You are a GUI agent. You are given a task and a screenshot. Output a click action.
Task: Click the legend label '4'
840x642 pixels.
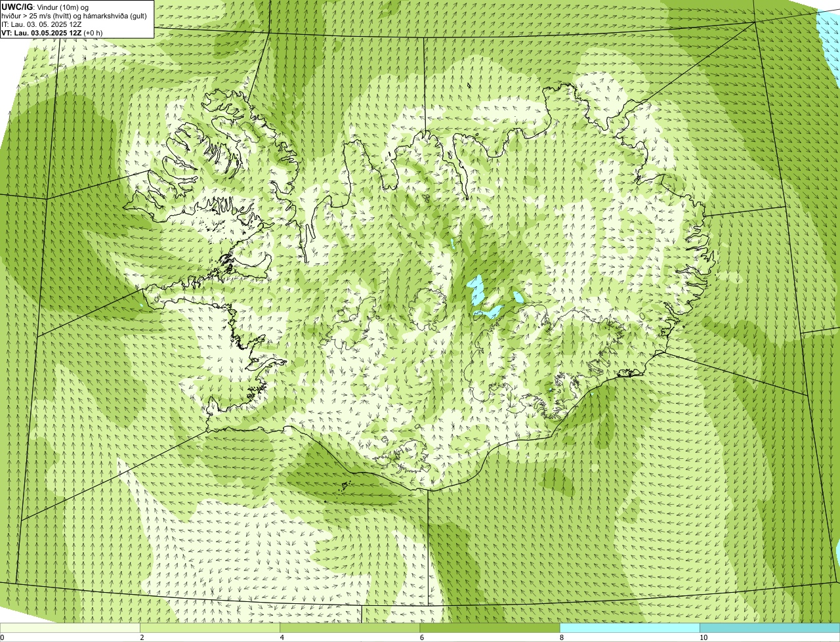click(x=282, y=637)
